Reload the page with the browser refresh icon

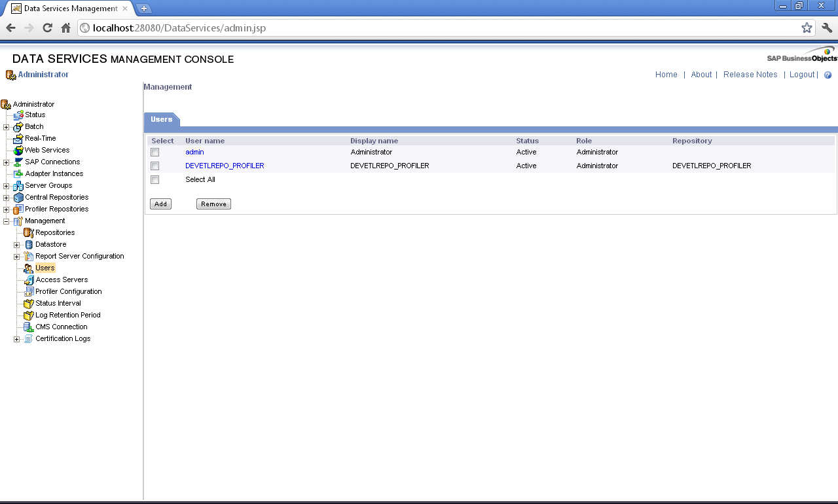[x=47, y=27]
